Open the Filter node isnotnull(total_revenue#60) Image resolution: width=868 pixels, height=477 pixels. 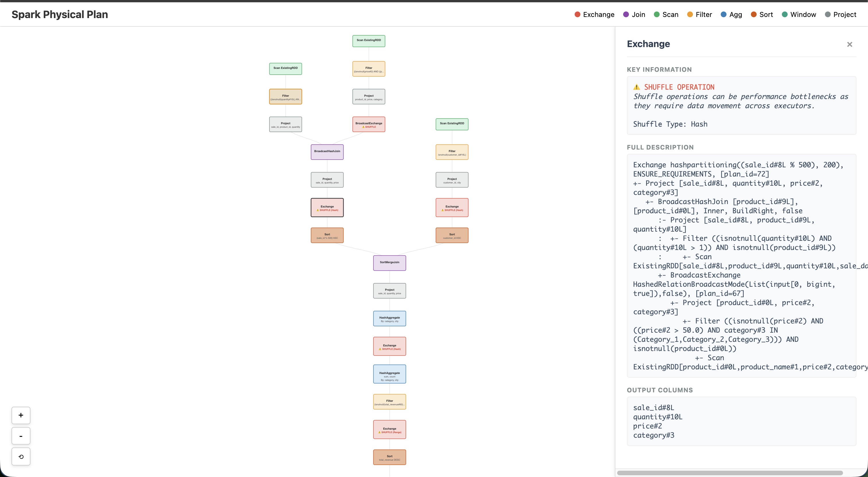[x=390, y=402]
